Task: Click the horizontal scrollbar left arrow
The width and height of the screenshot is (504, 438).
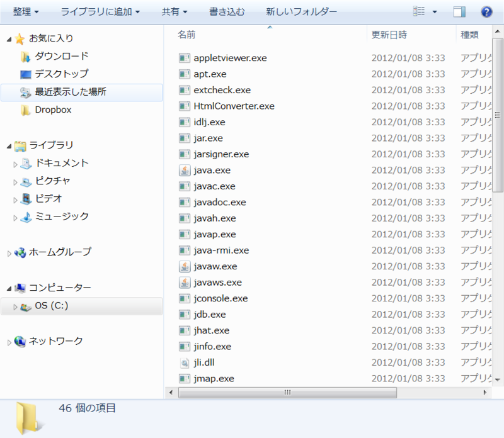Action: (171, 392)
